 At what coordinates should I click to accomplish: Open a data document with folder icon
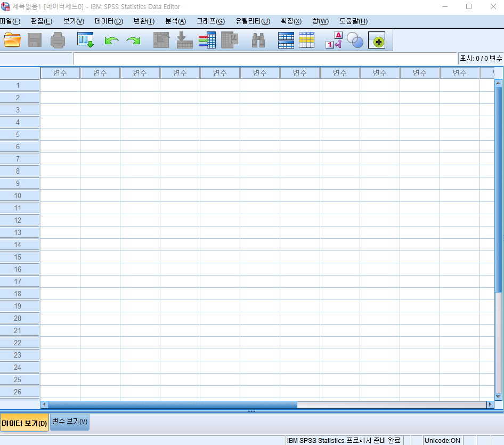click(x=12, y=40)
